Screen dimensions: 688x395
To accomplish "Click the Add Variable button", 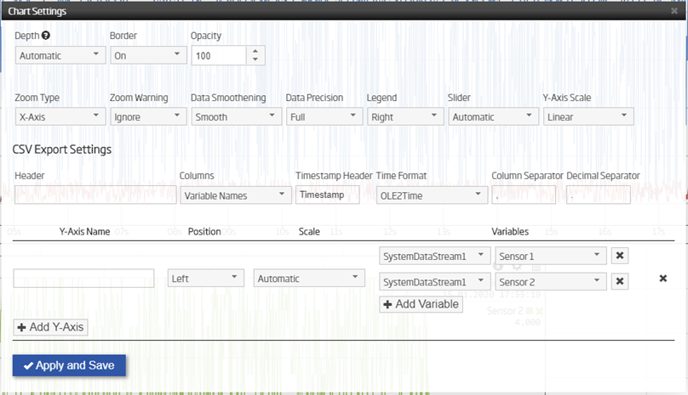I will coord(421,304).
